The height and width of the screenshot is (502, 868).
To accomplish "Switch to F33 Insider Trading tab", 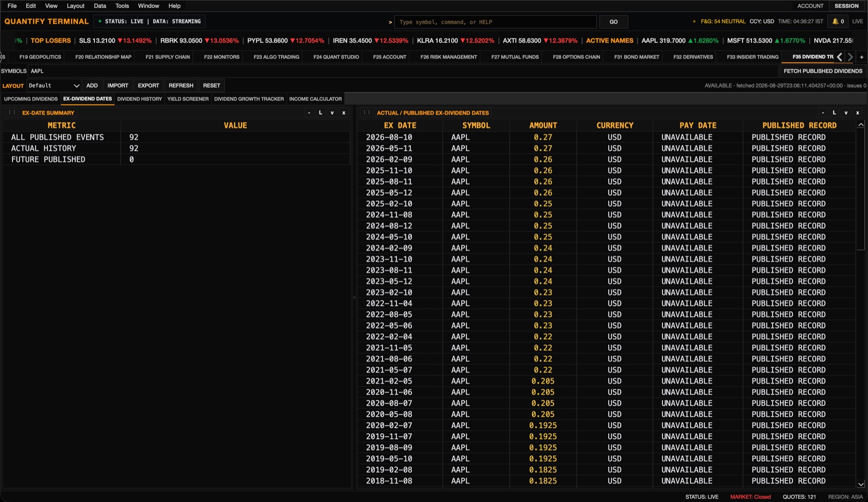I will point(752,57).
